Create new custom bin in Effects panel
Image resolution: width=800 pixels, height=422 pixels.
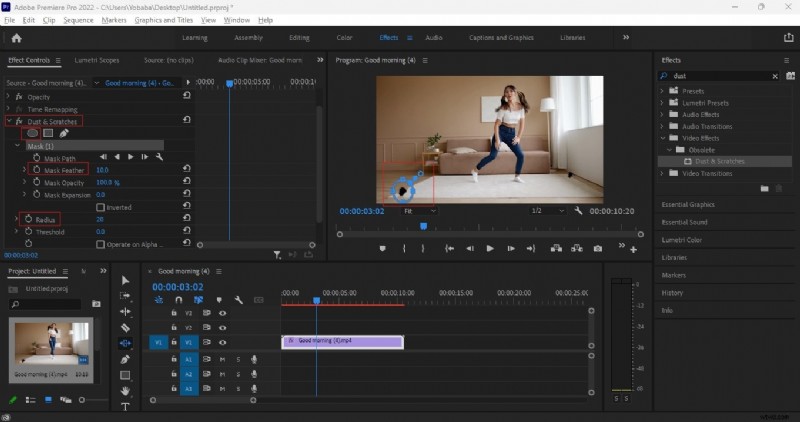764,188
